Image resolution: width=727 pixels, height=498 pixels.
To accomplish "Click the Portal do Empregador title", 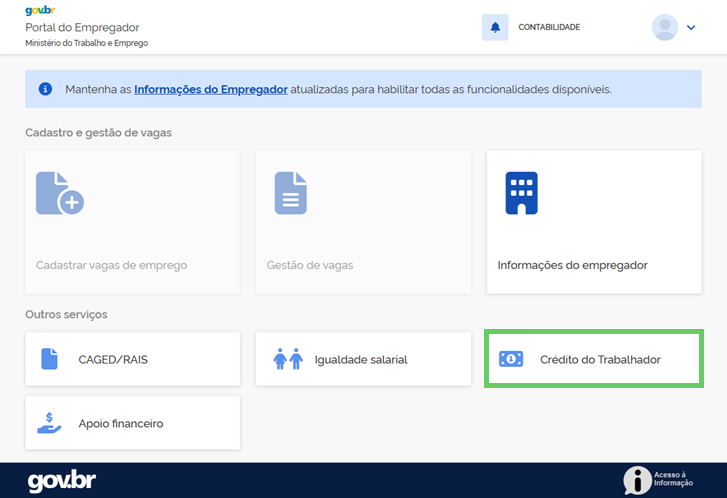I will (82, 27).
